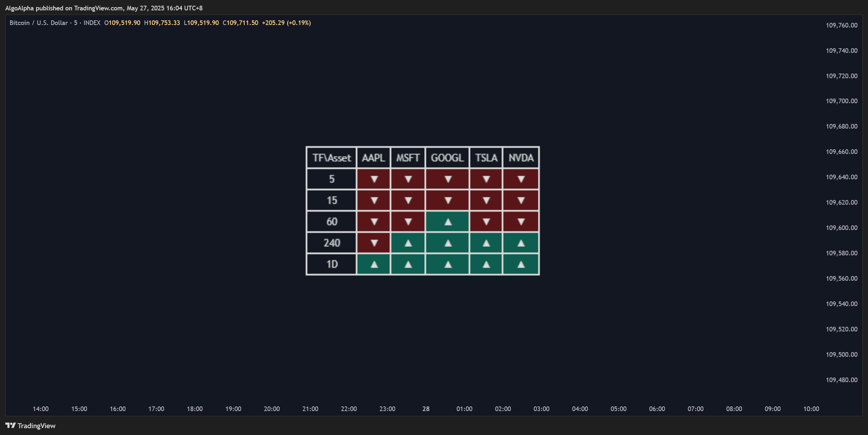Click the high price H109,753.33 value
The width and height of the screenshot is (868, 435).
click(x=162, y=23)
